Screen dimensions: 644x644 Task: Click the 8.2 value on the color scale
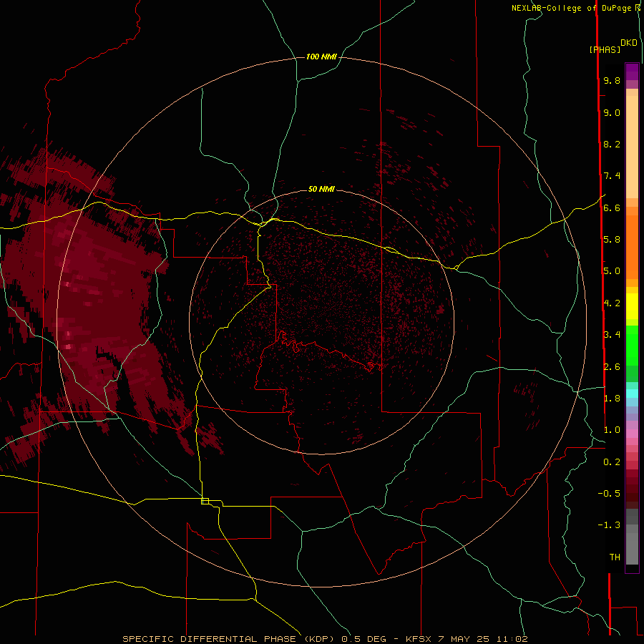(x=612, y=144)
